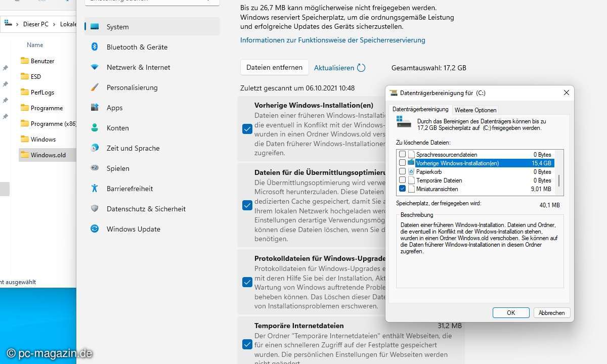The width and height of the screenshot is (607, 364).
Task: Uncheck Dateien für die Übermittlungsoptimierung checkbox
Action: pyautogui.click(x=247, y=205)
